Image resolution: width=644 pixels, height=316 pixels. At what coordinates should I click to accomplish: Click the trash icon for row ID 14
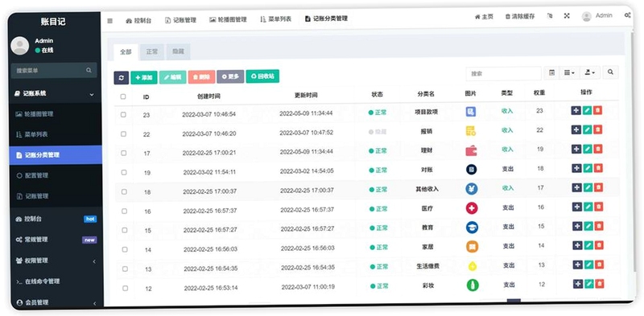point(599,245)
